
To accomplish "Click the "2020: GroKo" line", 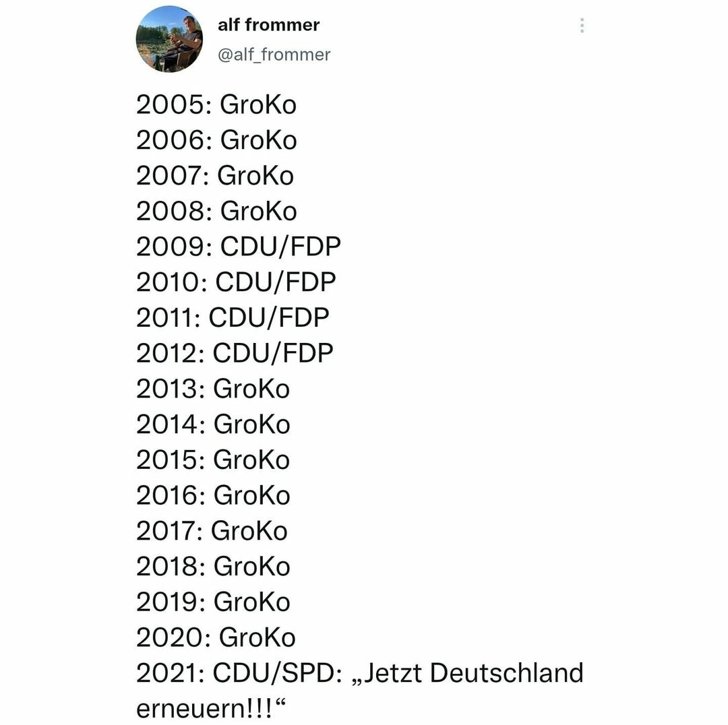I will 216,637.
